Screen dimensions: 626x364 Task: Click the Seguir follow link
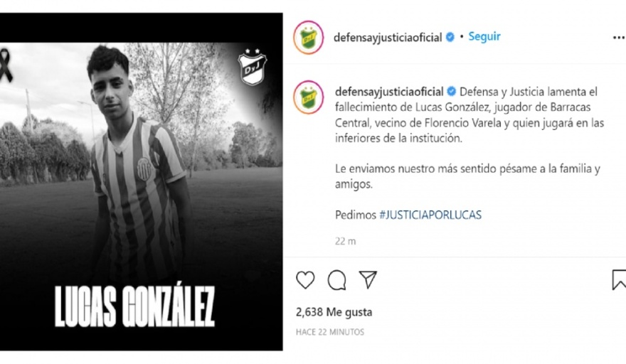click(484, 36)
